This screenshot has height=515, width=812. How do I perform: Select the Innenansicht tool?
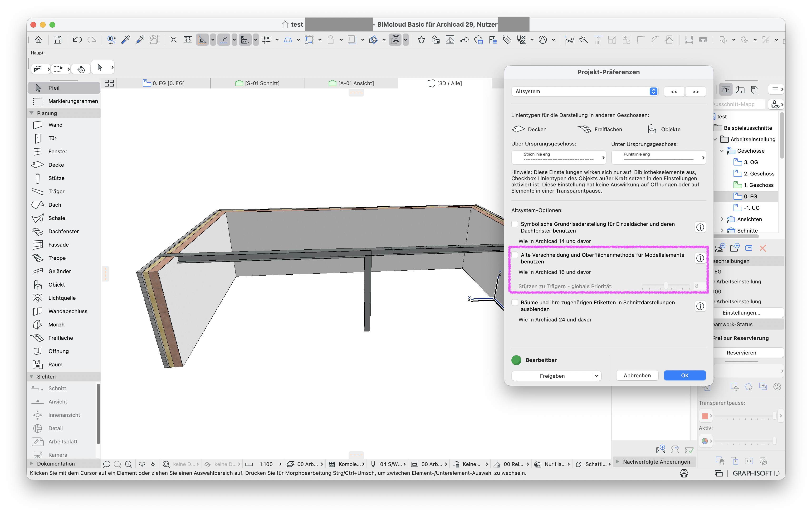(x=64, y=415)
